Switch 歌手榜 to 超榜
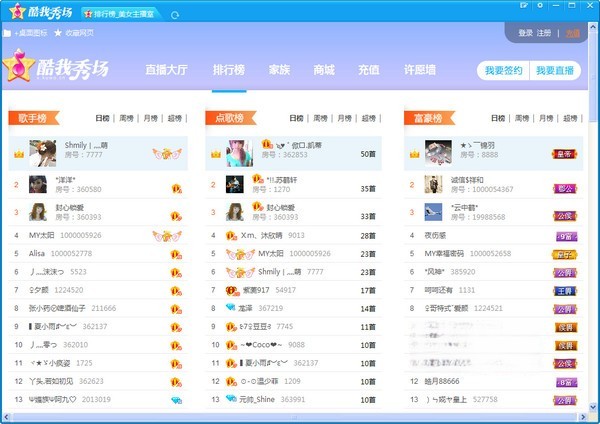This screenshot has height=424, width=600. click(174, 118)
